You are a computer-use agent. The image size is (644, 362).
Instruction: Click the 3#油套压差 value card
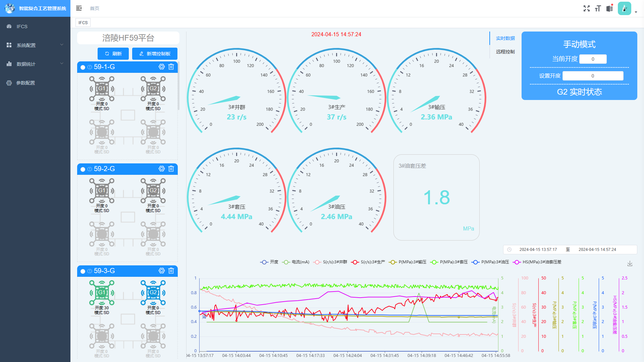click(436, 197)
